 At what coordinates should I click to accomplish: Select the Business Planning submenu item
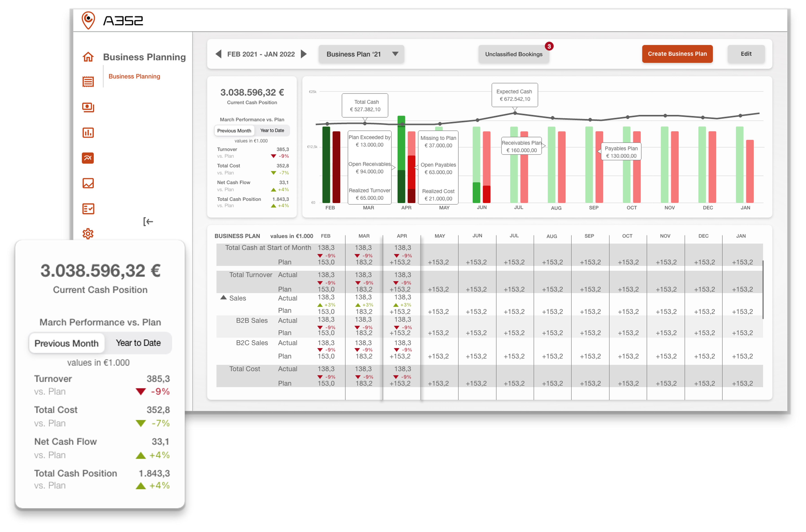point(134,76)
